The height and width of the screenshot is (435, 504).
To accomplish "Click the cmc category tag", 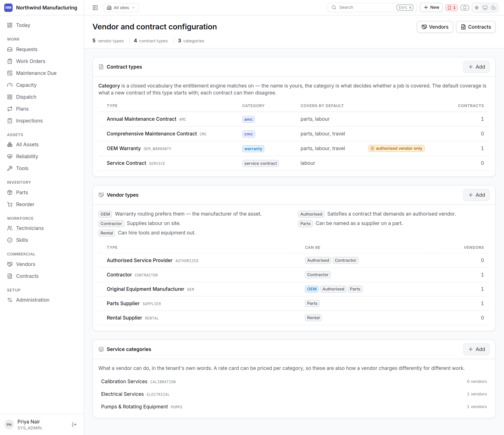I will [248, 134].
